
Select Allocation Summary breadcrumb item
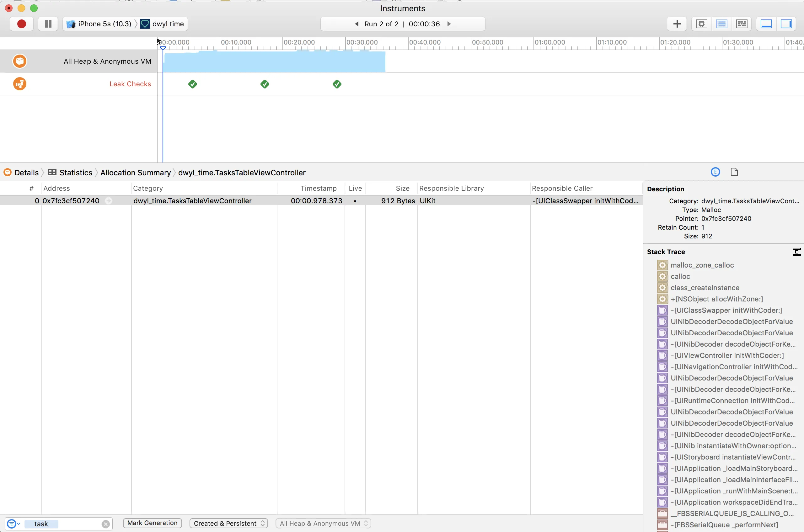pyautogui.click(x=136, y=173)
